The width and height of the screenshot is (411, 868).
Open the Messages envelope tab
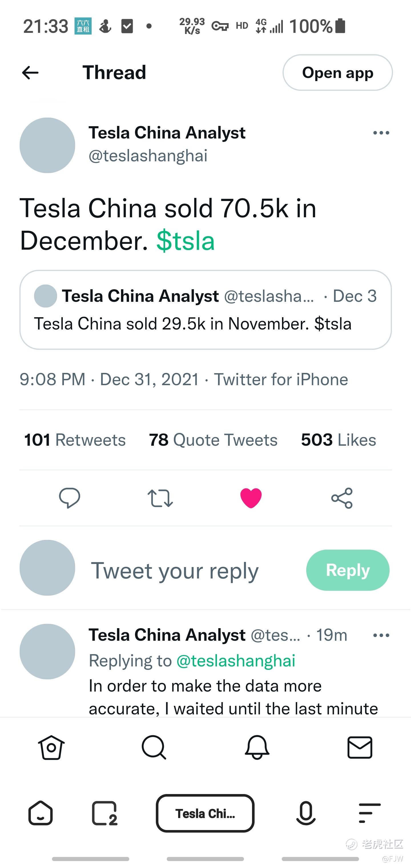pos(359,748)
